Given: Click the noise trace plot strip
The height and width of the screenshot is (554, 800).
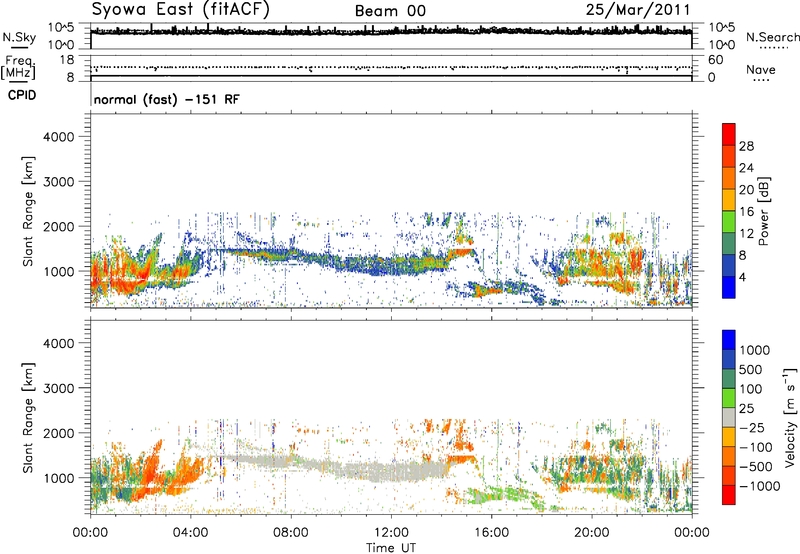Looking at the screenshot, I should 391,36.
